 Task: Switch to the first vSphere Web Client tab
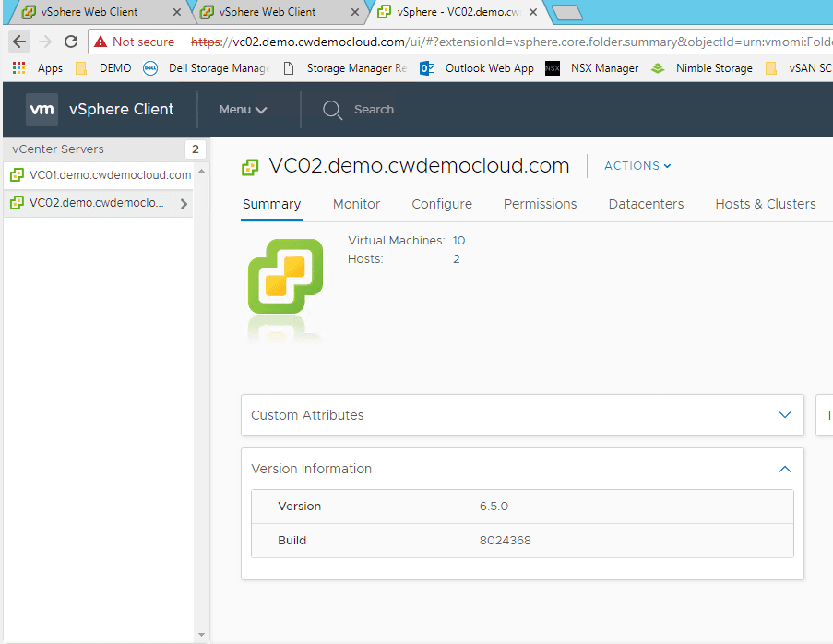click(90, 12)
